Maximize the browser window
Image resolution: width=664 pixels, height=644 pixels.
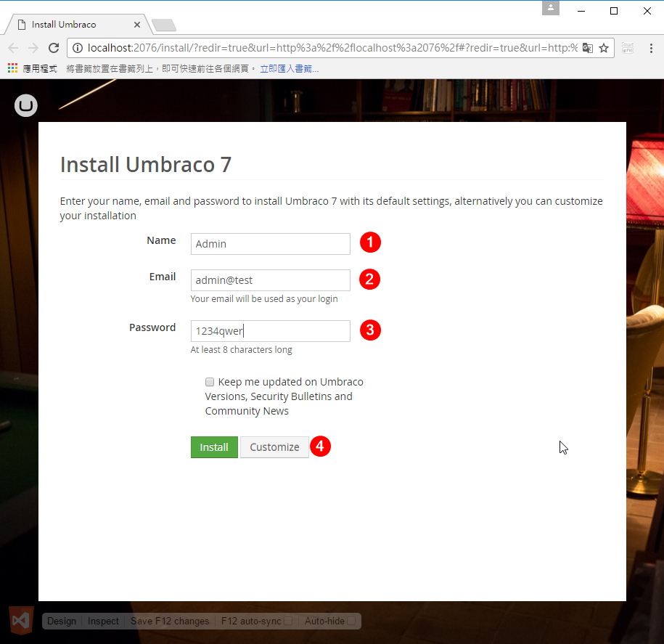614,11
